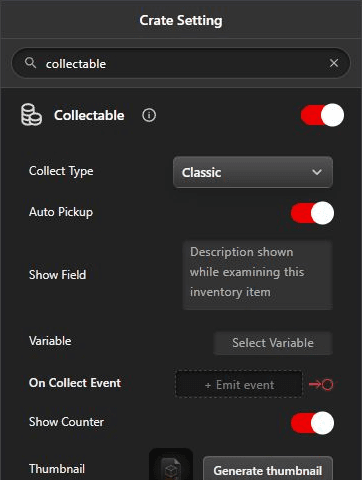
Task: Click the Show Counter label
Action: (x=66, y=422)
